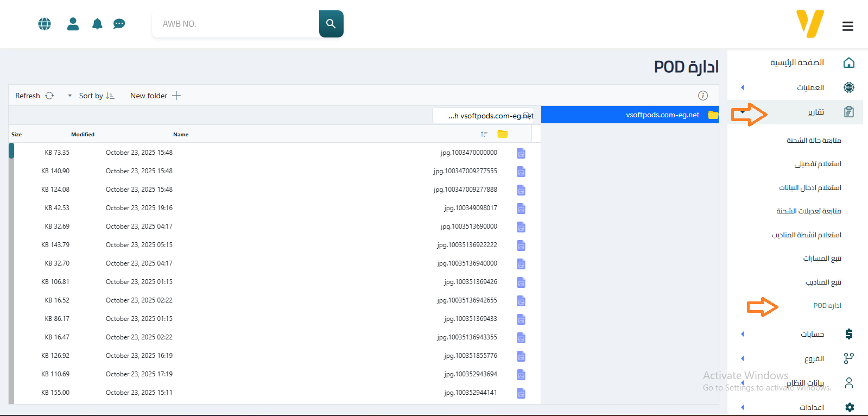Image resolution: width=868 pixels, height=416 pixels.
Task: Select ادارة POD sidebar link
Action: pos(827,306)
